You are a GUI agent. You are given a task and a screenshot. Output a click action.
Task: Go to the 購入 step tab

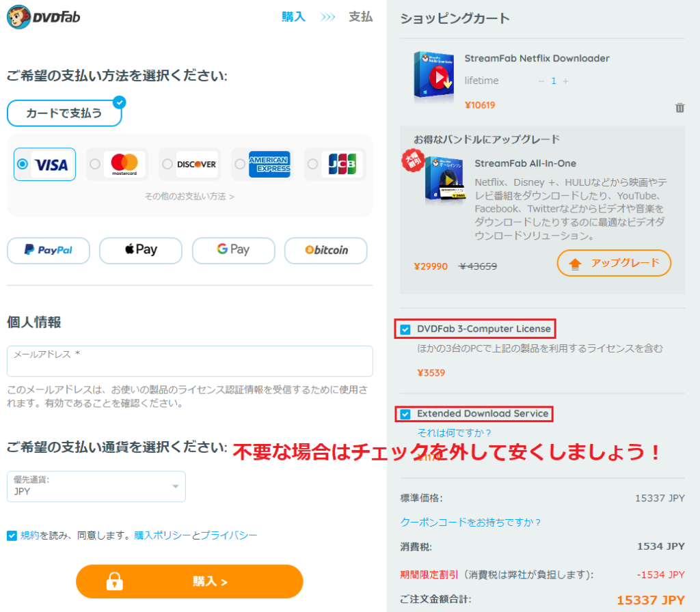(x=293, y=17)
